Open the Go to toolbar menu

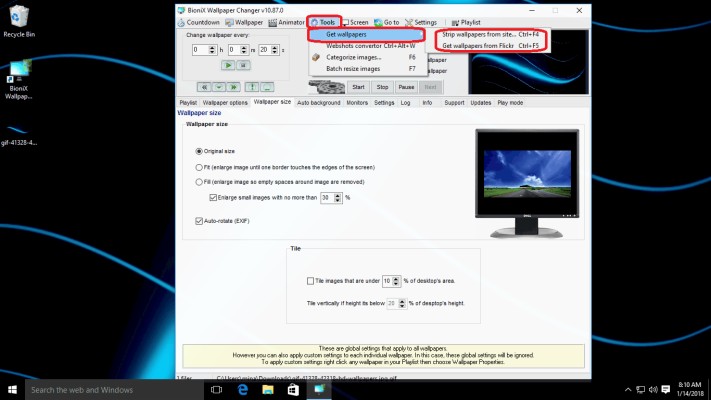[390, 21]
